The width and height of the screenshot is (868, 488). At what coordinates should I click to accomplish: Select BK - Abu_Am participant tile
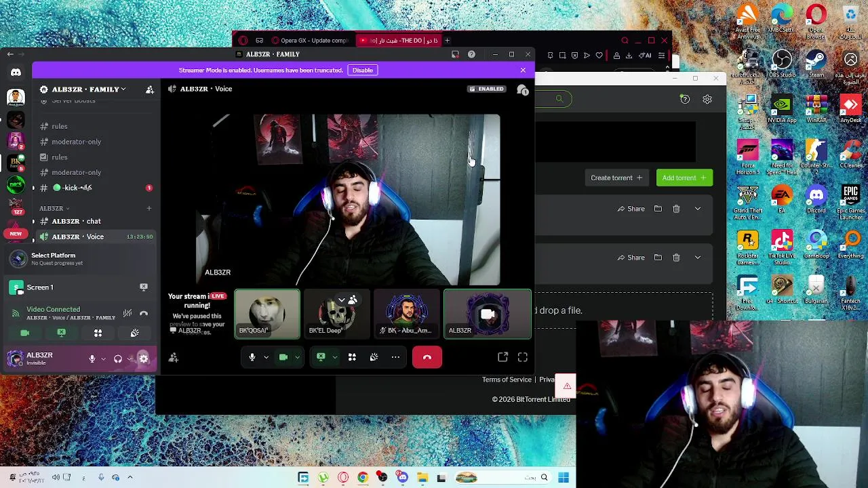(x=406, y=314)
